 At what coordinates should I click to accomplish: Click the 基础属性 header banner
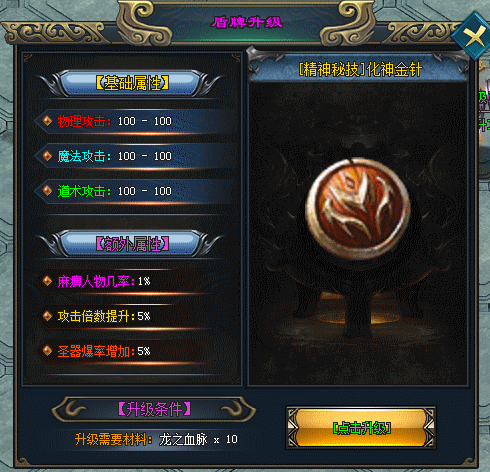(x=132, y=83)
